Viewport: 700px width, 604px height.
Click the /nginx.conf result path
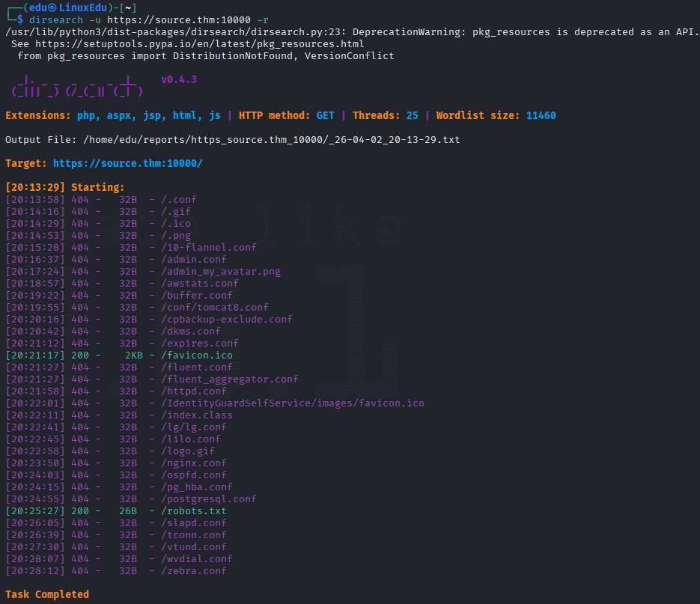coord(194,463)
